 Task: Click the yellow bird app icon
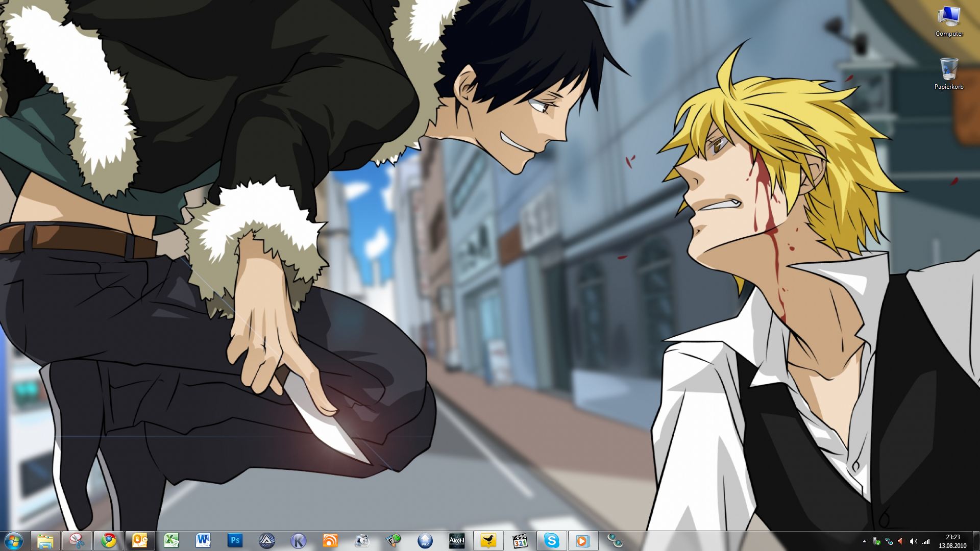[488, 540]
